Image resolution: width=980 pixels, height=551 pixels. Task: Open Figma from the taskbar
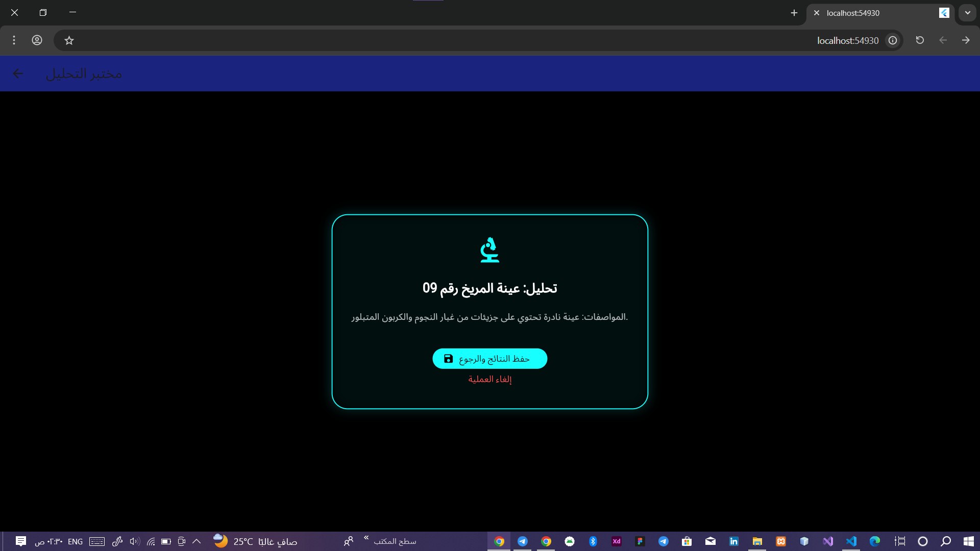coord(640,541)
